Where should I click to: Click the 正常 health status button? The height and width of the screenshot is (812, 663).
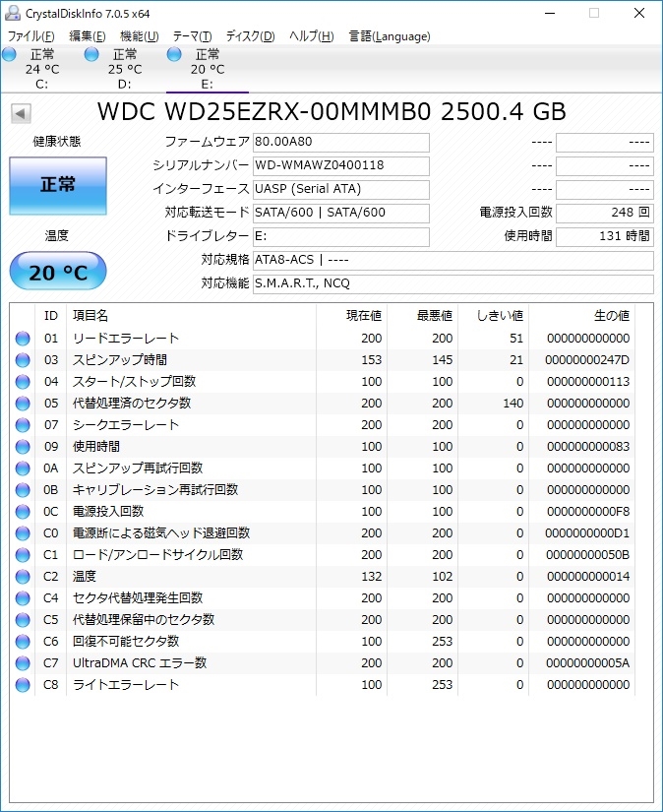pyautogui.click(x=58, y=185)
